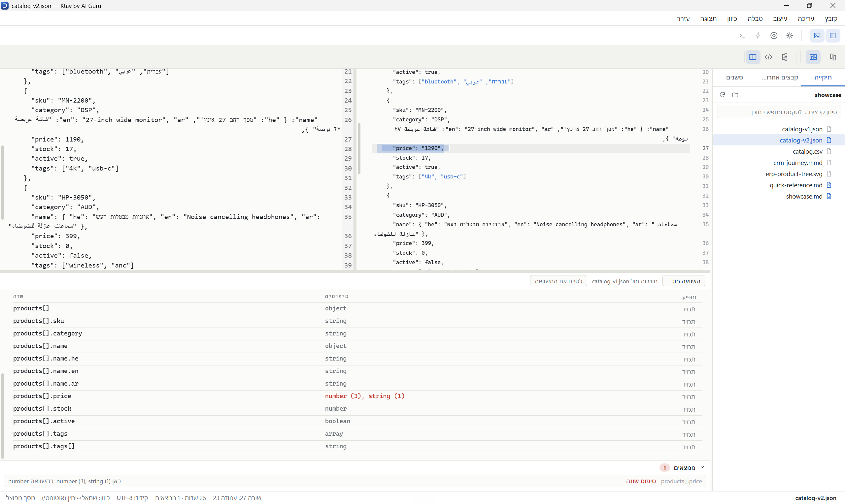Image resolution: width=845 pixels, height=504 pixels.
Task: Select the products[].category schema row
Action: (x=357, y=334)
